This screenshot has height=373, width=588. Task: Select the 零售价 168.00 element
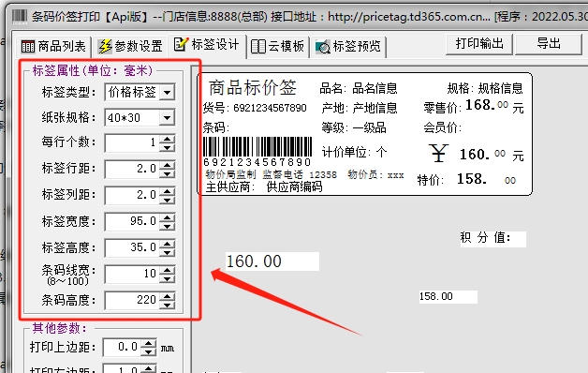474,107
